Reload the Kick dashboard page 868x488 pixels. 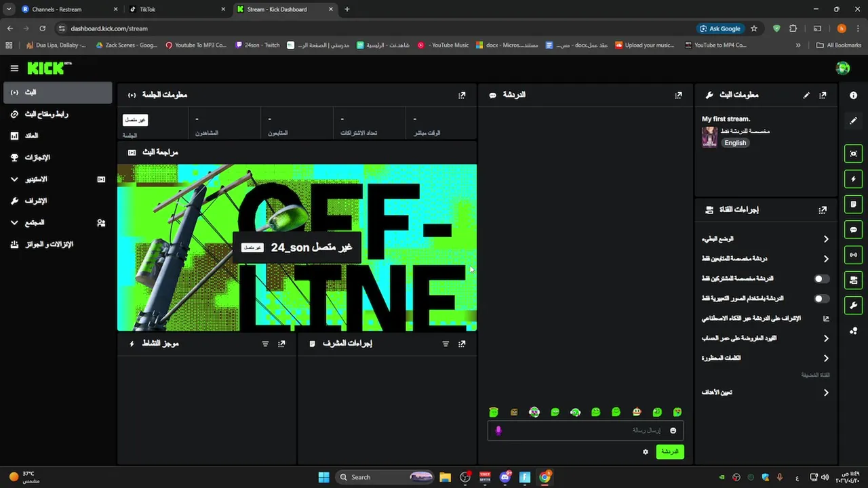(42, 28)
